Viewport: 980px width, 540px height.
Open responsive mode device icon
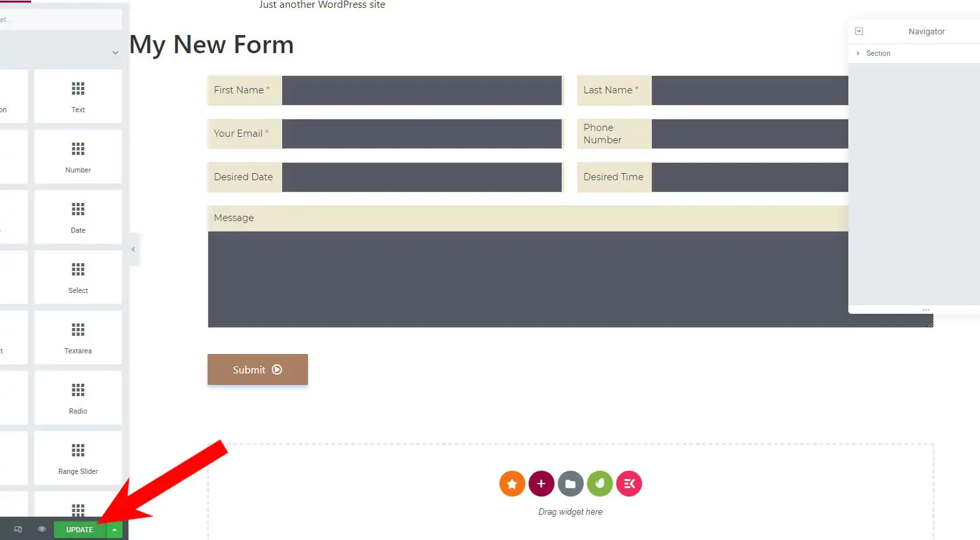click(x=18, y=530)
